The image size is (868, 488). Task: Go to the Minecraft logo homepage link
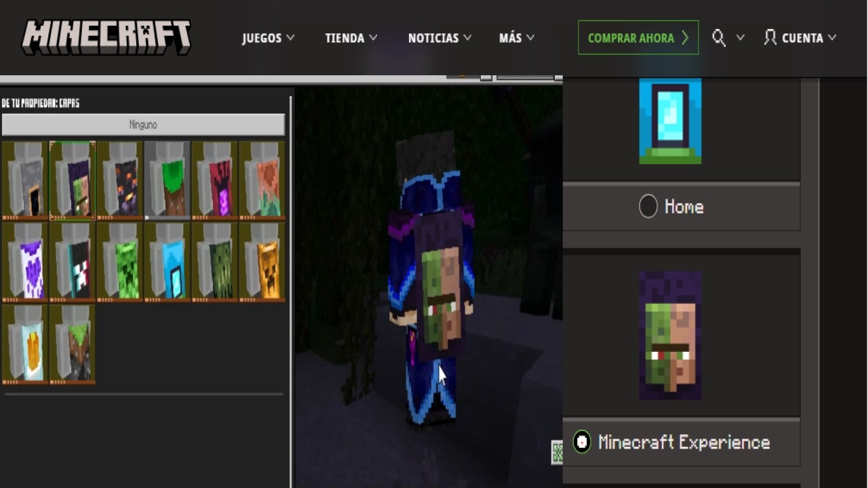click(106, 37)
